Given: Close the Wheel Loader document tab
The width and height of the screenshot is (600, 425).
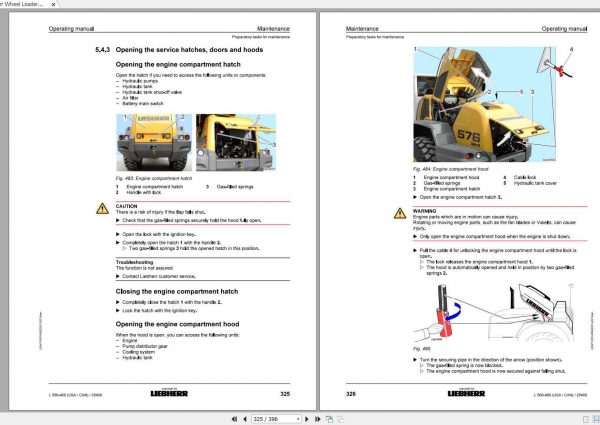Looking at the screenshot, I should [53, 5].
